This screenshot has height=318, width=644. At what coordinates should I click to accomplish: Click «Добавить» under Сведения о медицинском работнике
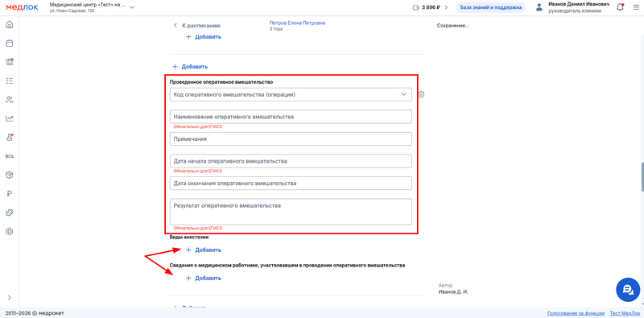click(204, 278)
